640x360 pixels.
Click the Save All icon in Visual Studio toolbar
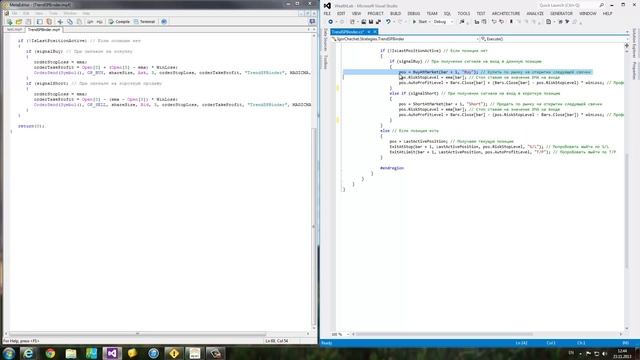[378, 22]
